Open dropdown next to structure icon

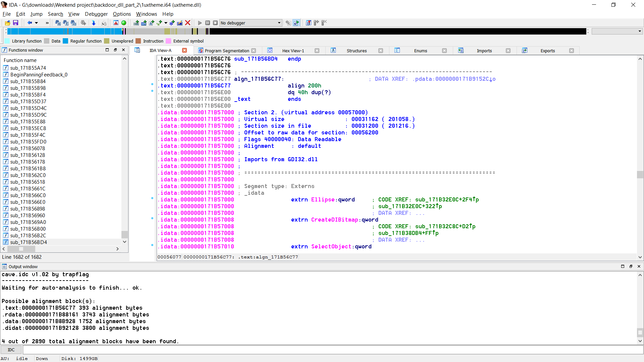pos(166,23)
